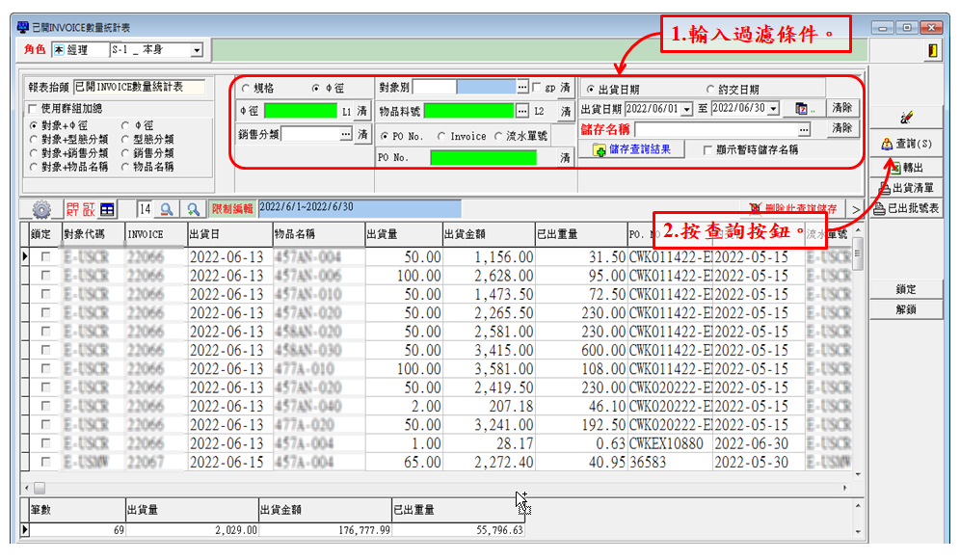
Task: Select the 規格 radio button
Action: click(x=245, y=88)
